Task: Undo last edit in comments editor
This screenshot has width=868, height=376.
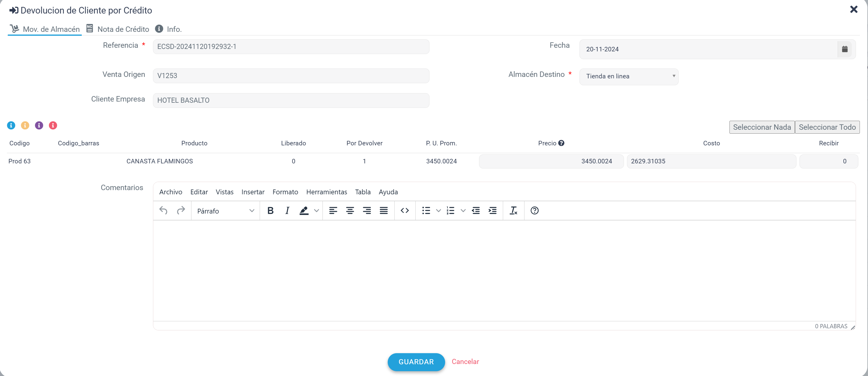Action: click(164, 211)
